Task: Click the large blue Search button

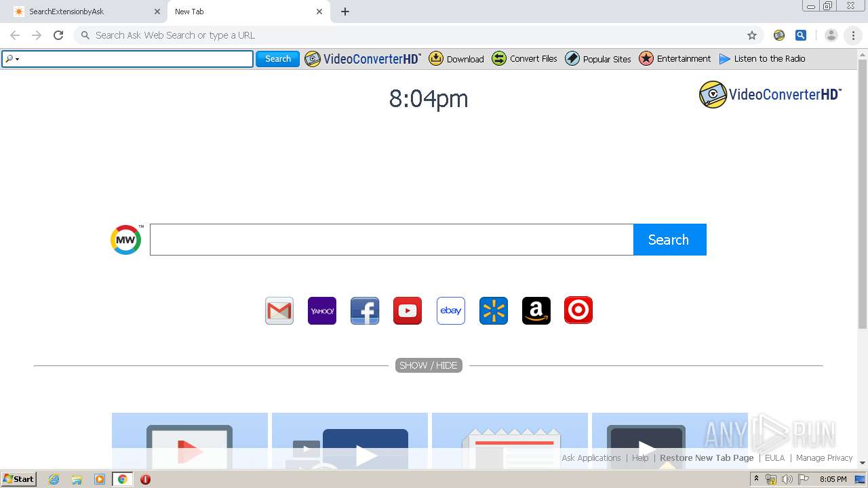Action: click(x=669, y=240)
